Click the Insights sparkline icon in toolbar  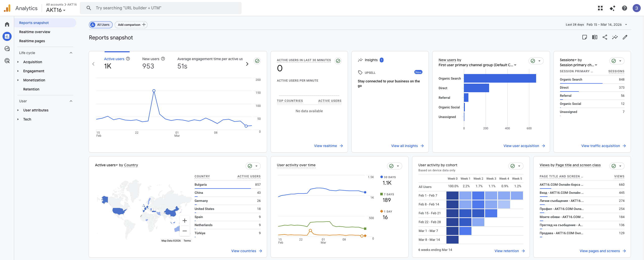click(615, 37)
